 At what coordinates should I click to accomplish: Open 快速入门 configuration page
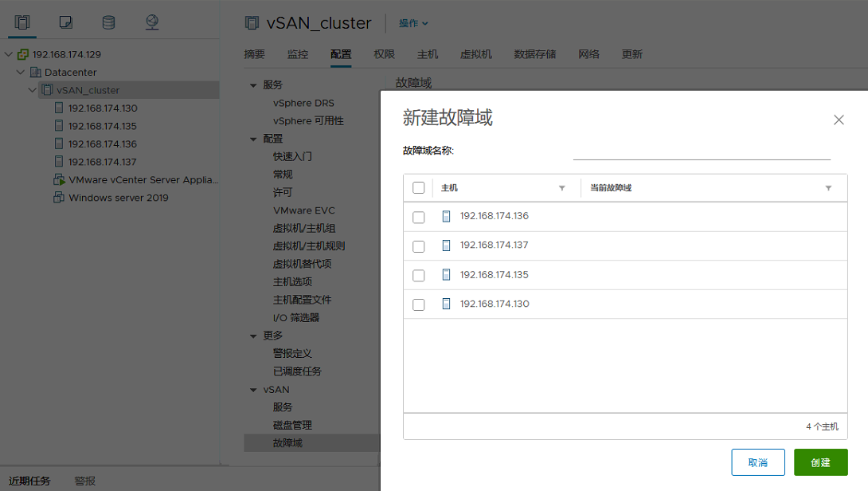292,157
